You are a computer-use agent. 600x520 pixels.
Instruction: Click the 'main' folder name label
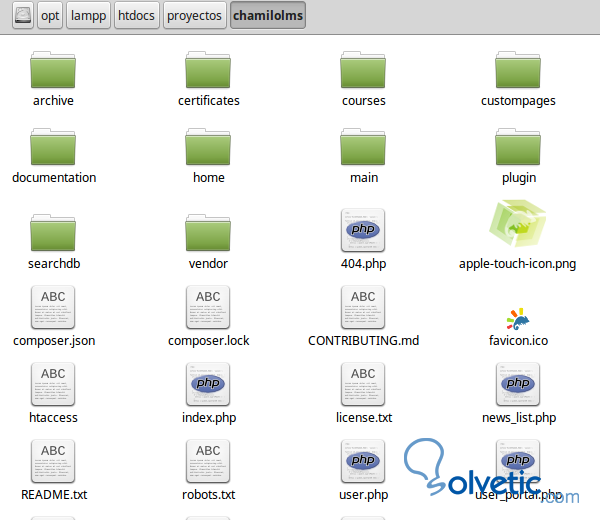point(364,178)
